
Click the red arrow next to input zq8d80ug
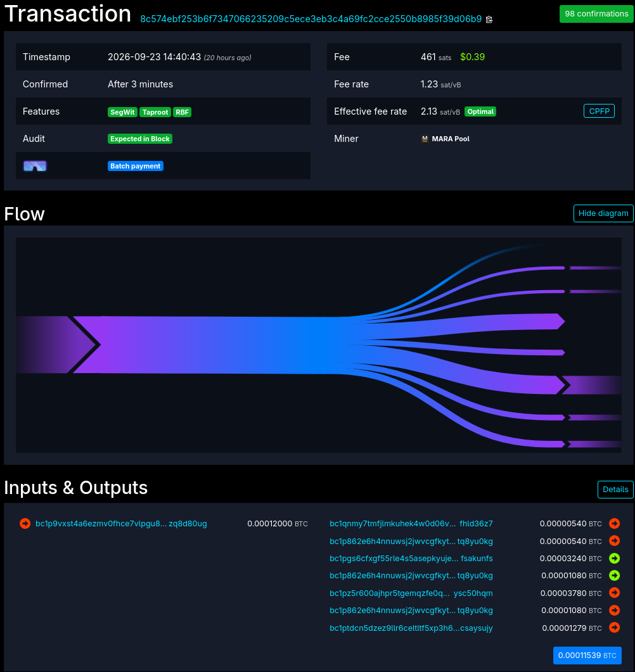[x=25, y=523]
